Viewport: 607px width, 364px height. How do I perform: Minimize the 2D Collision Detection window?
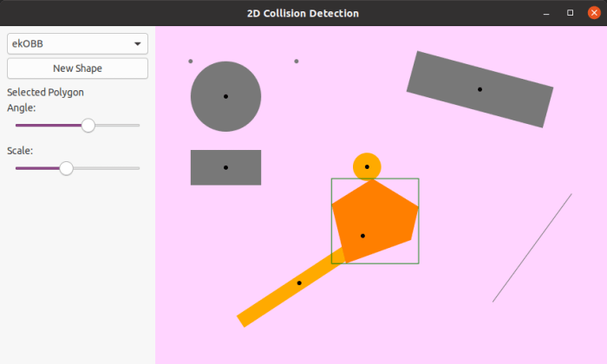[545, 13]
